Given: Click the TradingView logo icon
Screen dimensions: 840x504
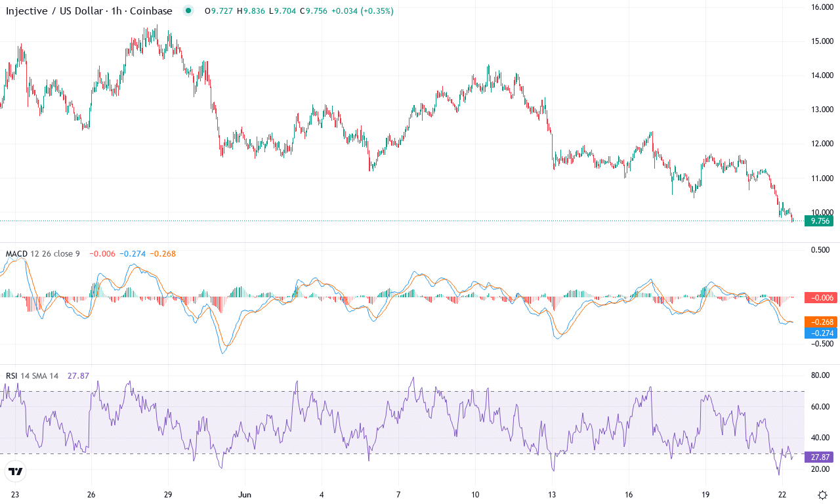Looking at the screenshot, I should tap(16, 471).
